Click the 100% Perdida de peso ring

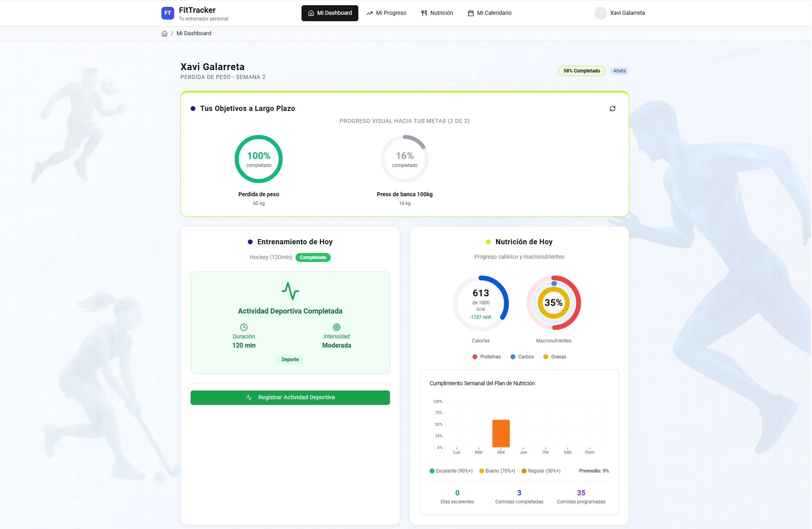click(259, 159)
